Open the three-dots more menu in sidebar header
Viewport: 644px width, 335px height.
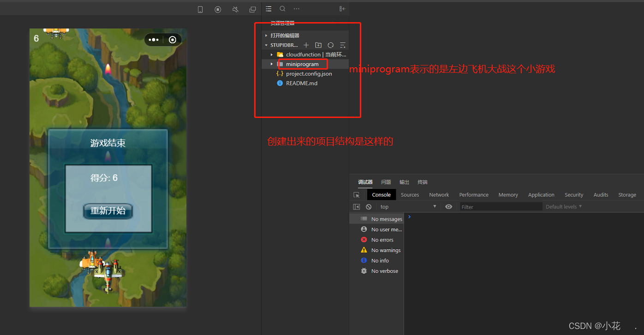point(297,9)
